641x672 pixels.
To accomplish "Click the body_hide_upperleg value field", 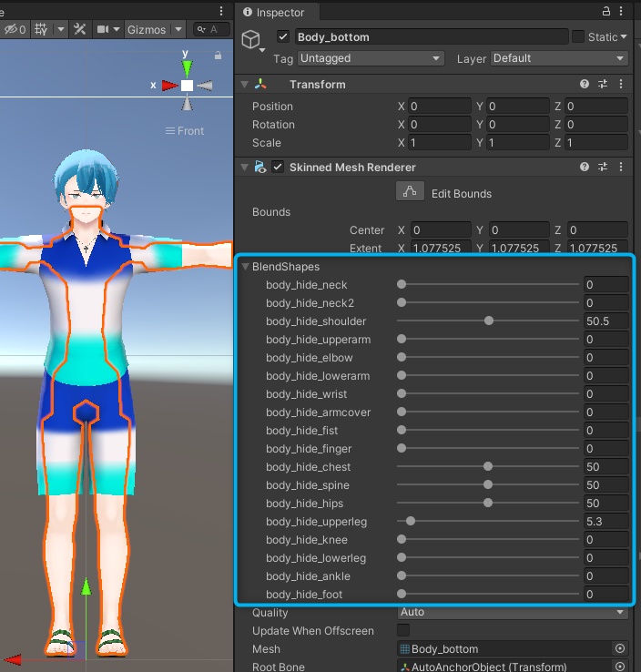I will (605, 522).
